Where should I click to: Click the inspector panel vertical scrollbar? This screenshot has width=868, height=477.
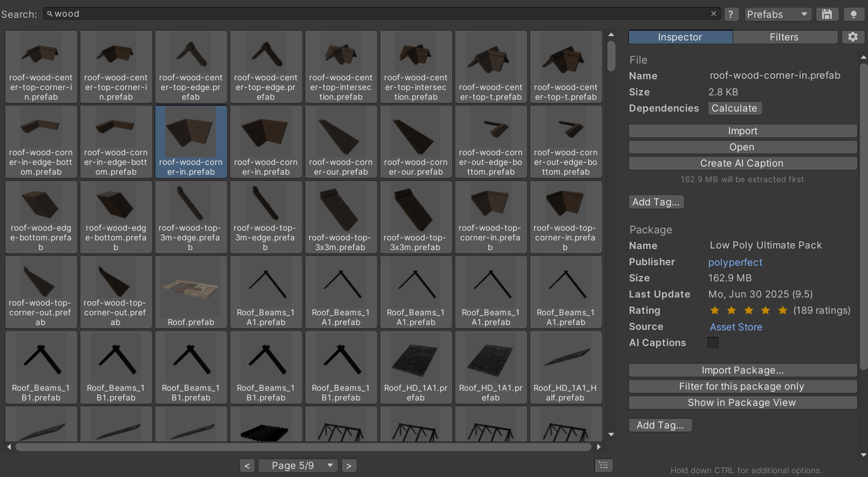pos(864,216)
